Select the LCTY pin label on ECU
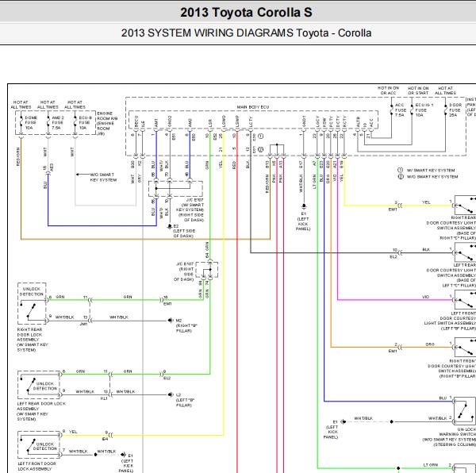The width and height of the screenshot is (476, 473). (x=251, y=122)
